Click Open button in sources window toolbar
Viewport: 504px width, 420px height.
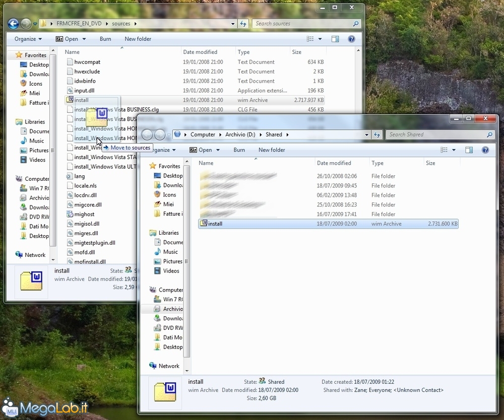click(x=67, y=39)
